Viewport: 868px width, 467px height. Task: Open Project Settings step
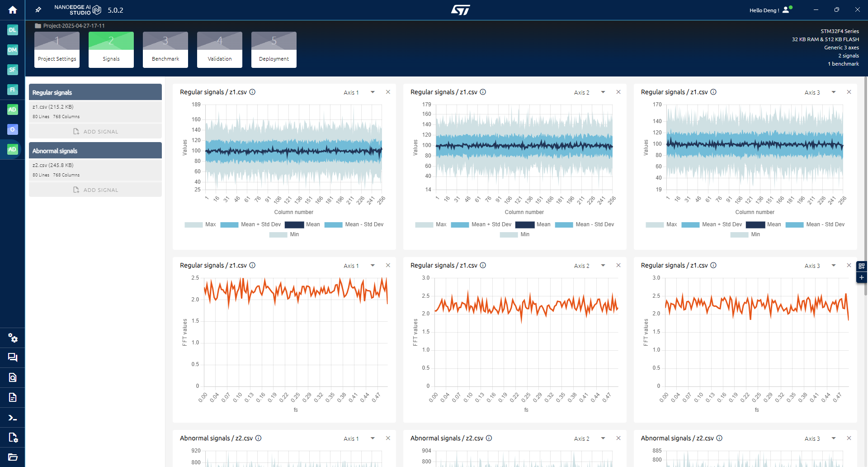[x=57, y=50]
